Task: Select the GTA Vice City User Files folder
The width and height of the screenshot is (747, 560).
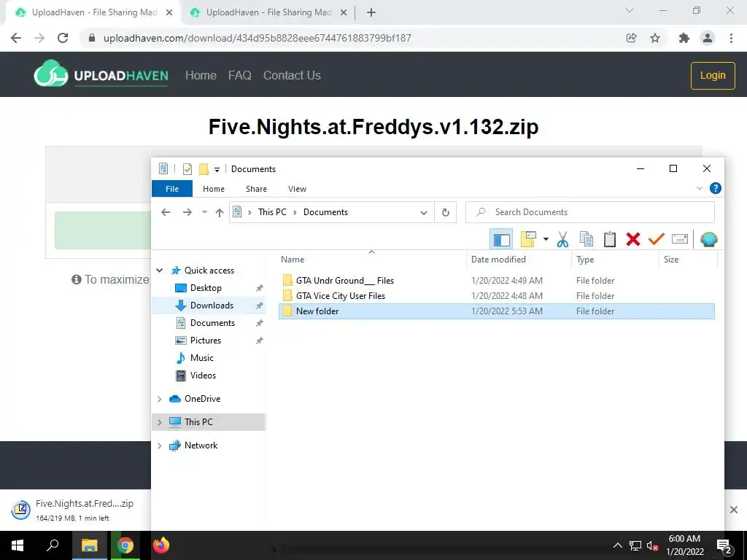Action: [341, 296]
